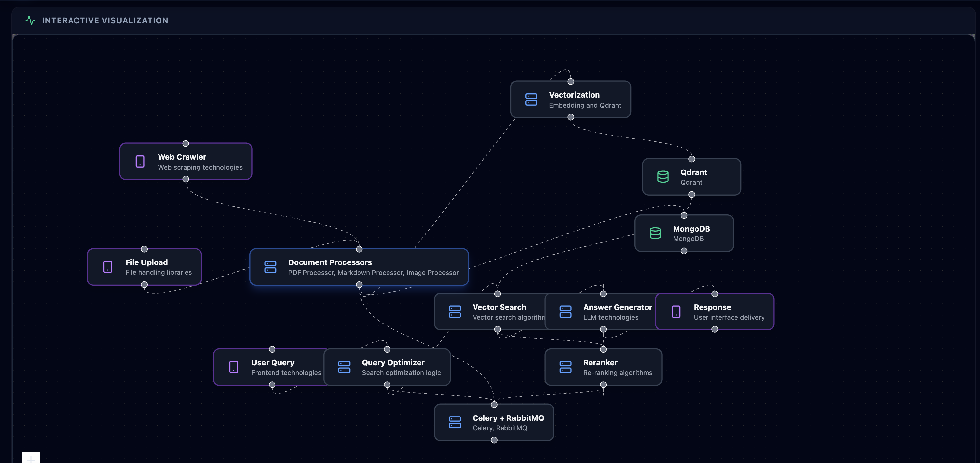
Task: Select the Vector Search node
Action: [x=490, y=311]
